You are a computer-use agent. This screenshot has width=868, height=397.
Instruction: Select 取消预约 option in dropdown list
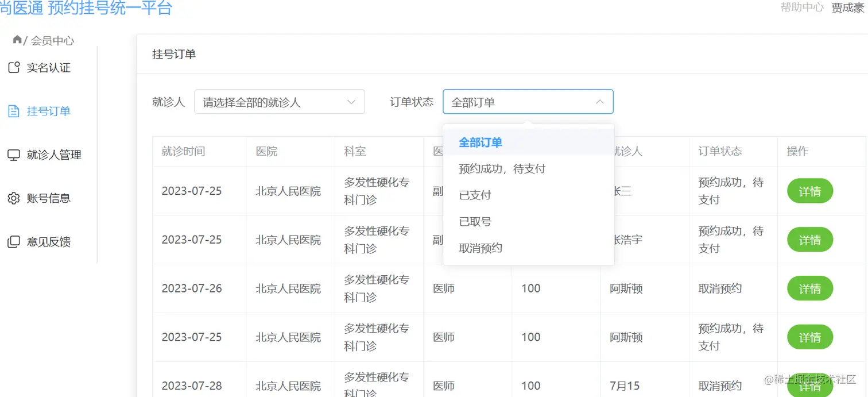(x=529, y=248)
